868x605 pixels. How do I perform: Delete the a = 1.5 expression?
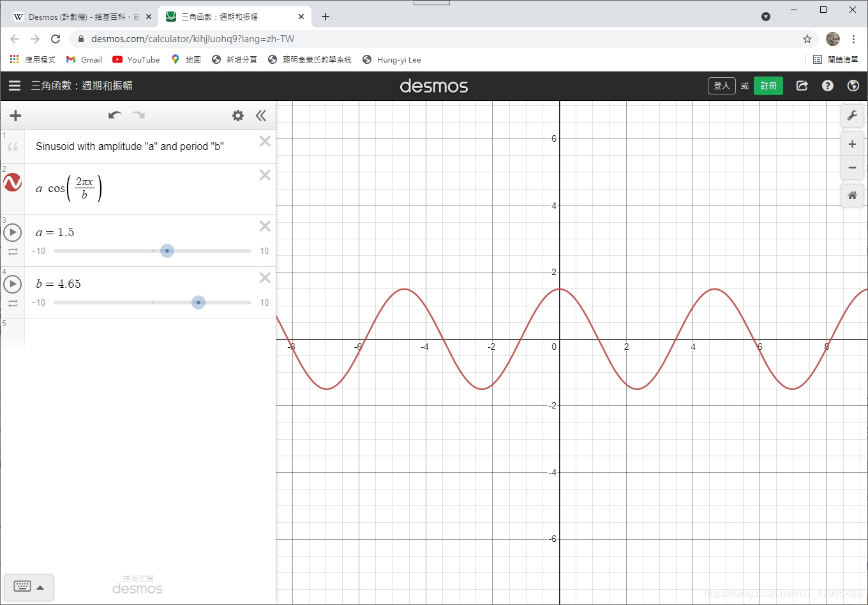(x=265, y=226)
